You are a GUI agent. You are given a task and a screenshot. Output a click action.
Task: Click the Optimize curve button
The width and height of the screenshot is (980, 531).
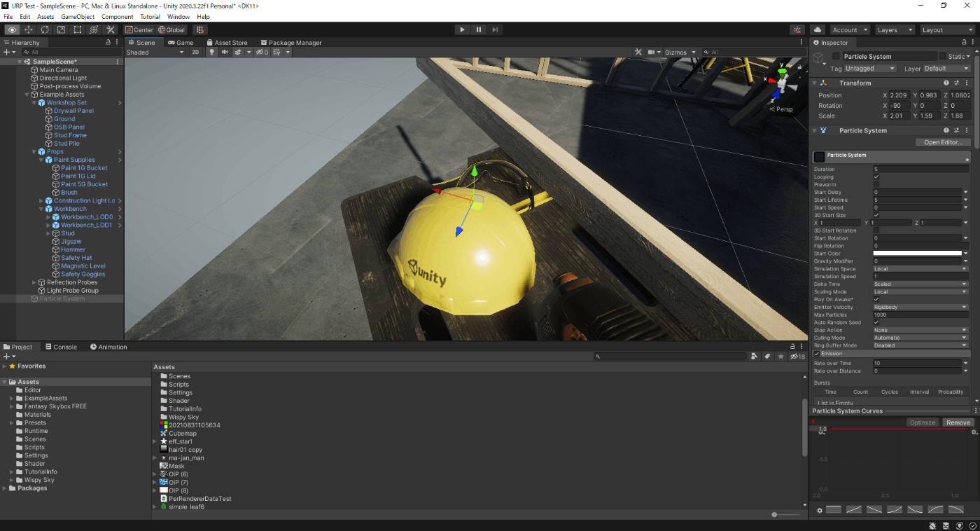tap(922, 422)
